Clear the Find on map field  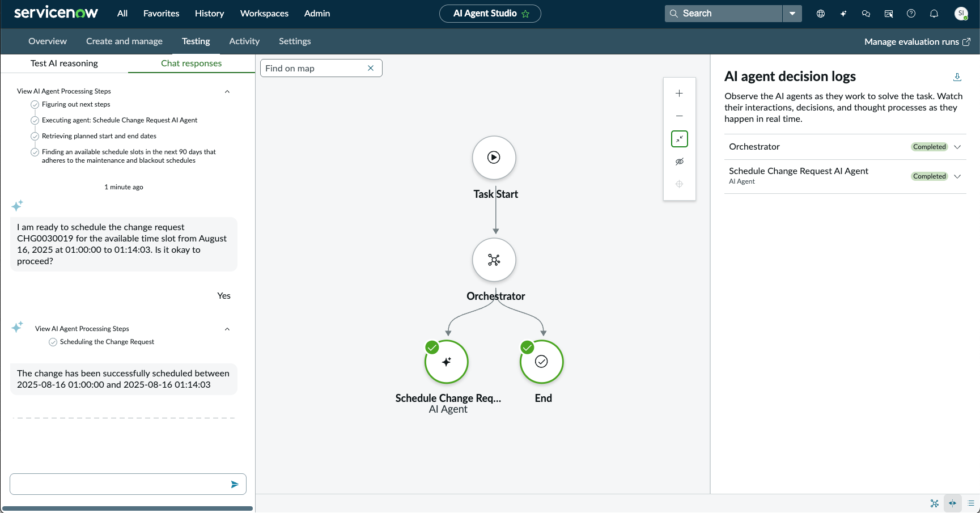371,68
